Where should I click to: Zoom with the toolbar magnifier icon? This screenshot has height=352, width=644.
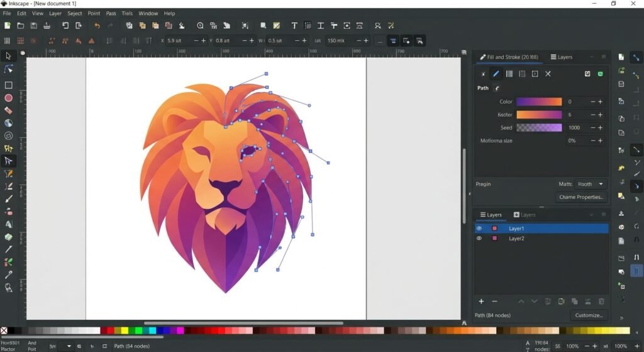point(200,25)
